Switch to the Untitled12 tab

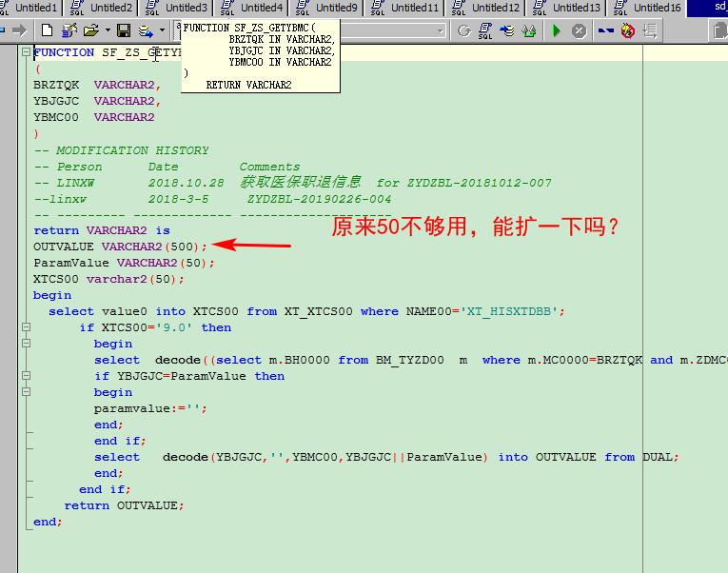pyautogui.click(x=485, y=8)
